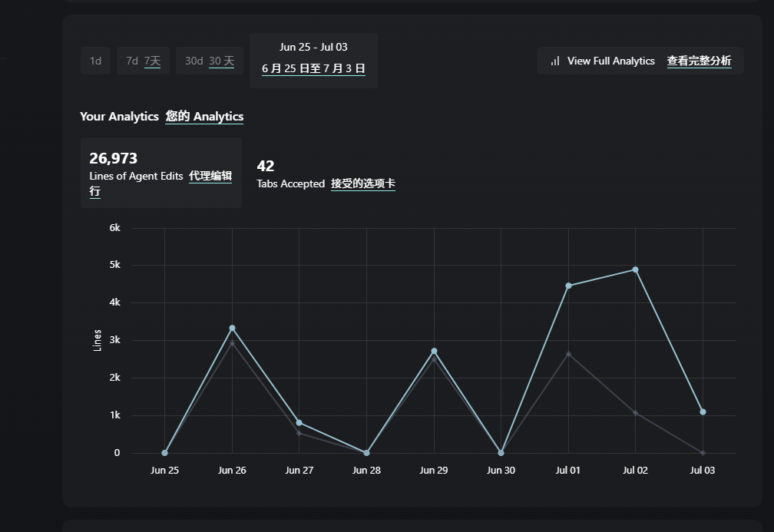This screenshot has height=532, width=774.
Task: Click the Jun 29 blue data point
Action: tap(434, 351)
